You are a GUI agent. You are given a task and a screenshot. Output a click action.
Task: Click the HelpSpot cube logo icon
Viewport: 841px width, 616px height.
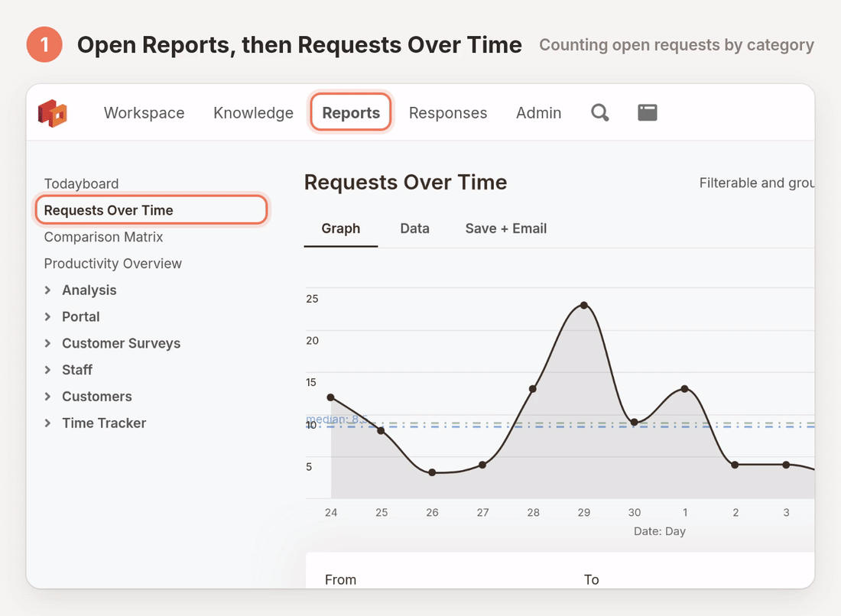(53, 113)
